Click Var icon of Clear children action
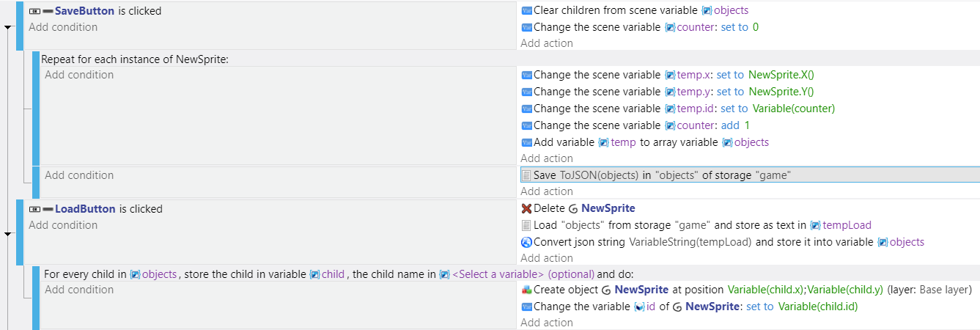 [x=526, y=10]
